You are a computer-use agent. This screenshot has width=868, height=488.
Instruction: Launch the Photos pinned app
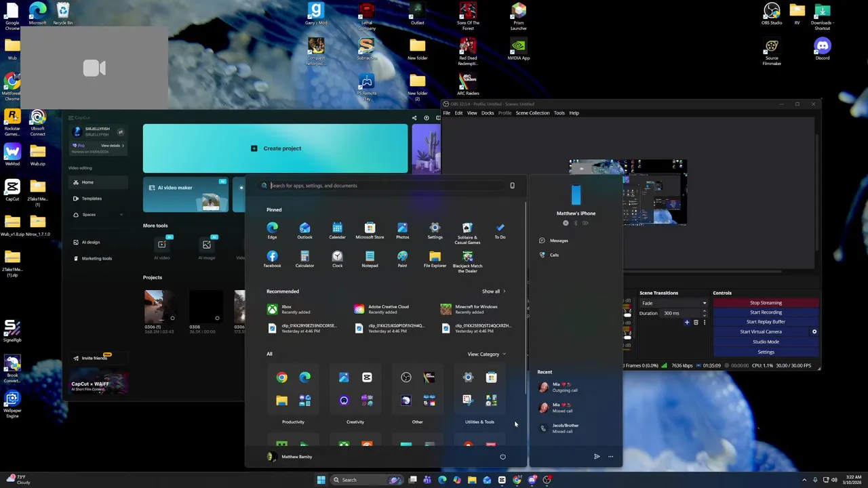pyautogui.click(x=402, y=230)
